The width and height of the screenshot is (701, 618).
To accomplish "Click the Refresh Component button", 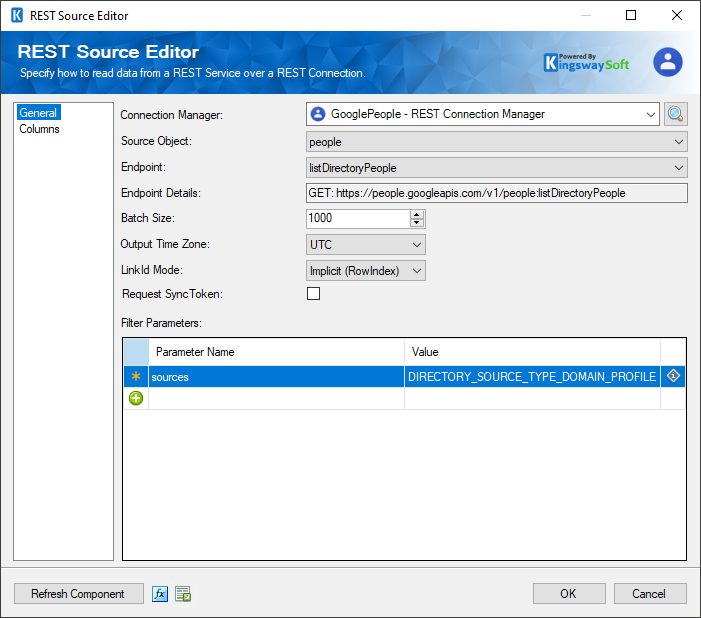I will (x=79, y=594).
